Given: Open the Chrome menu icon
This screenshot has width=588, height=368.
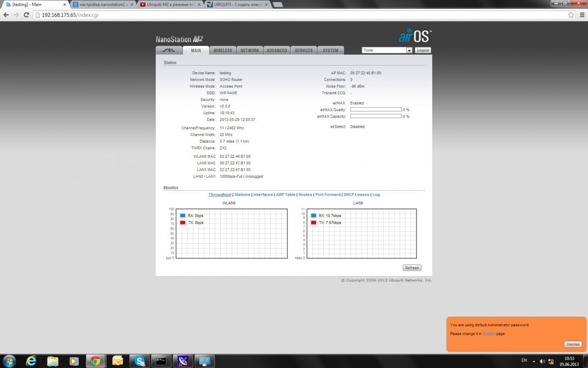Looking at the screenshot, I should pyautogui.click(x=582, y=15).
